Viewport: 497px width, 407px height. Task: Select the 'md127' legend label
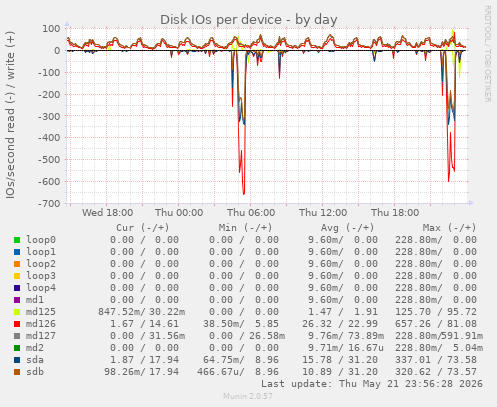(41, 336)
